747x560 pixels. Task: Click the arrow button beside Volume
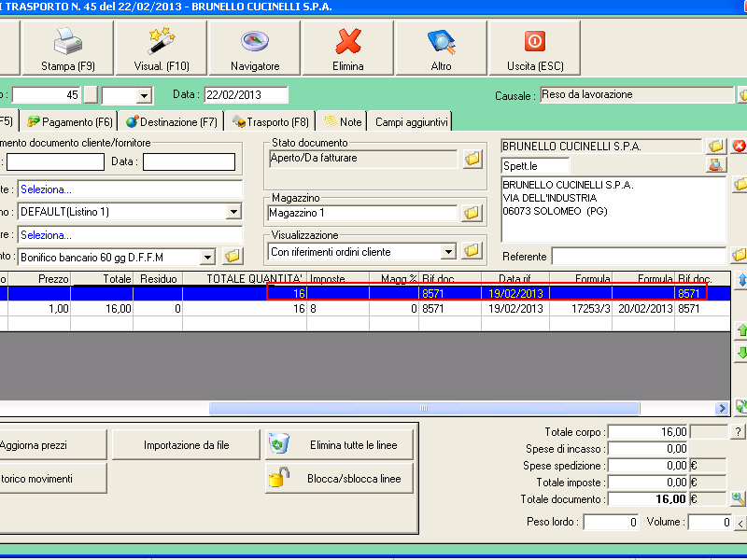coord(740,523)
